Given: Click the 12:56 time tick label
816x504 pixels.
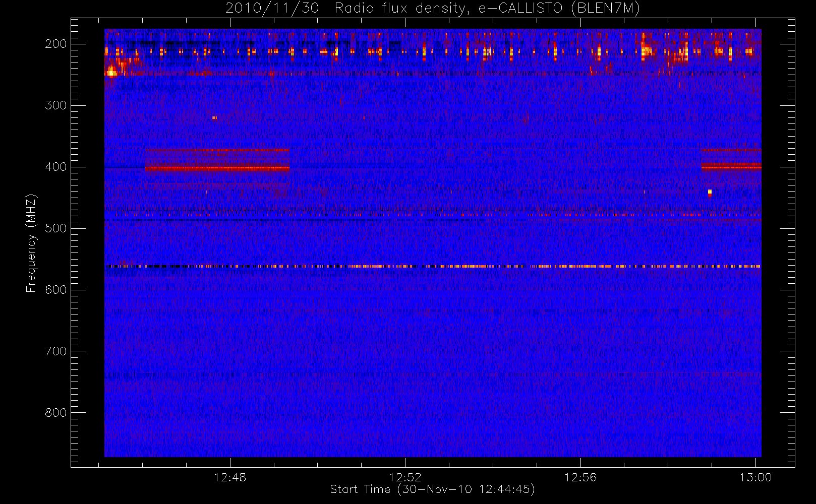Looking at the screenshot, I should 580,477.
